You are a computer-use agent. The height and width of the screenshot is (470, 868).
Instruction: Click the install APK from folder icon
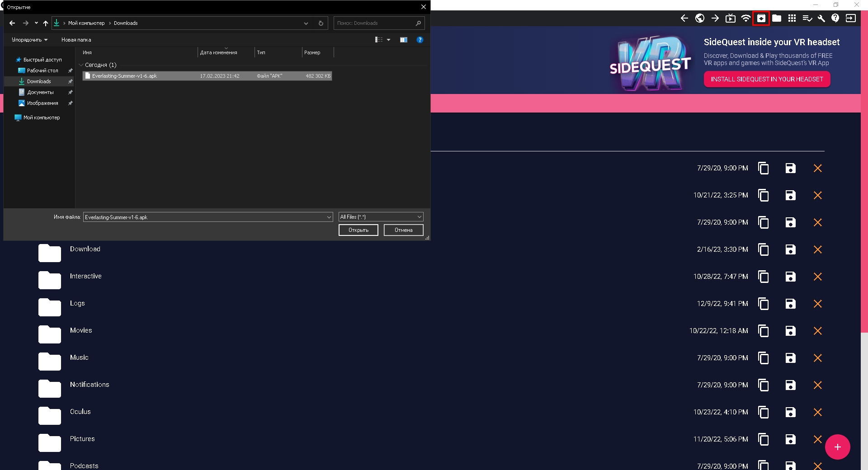tap(761, 18)
